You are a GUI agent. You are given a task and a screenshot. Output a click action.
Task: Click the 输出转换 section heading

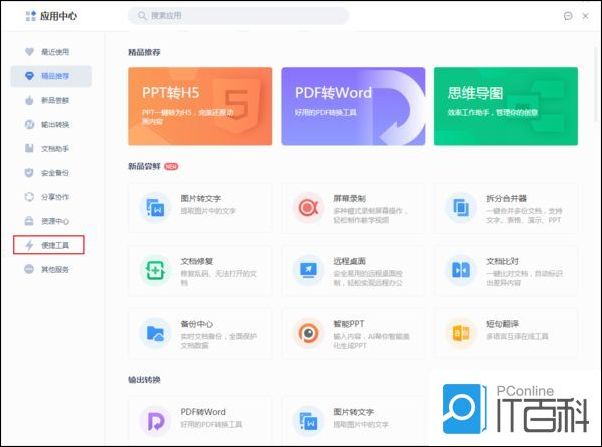click(x=144, y=380)
